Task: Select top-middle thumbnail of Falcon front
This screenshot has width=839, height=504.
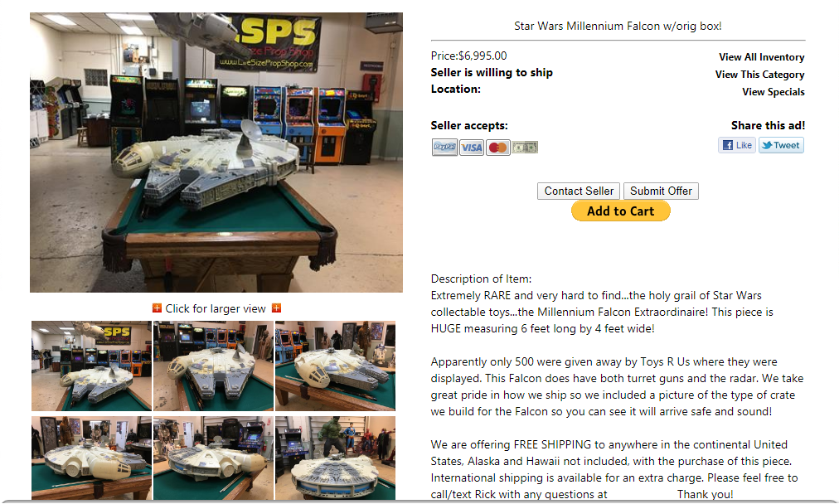Action: pyautogui.click(x=214, y=366)
